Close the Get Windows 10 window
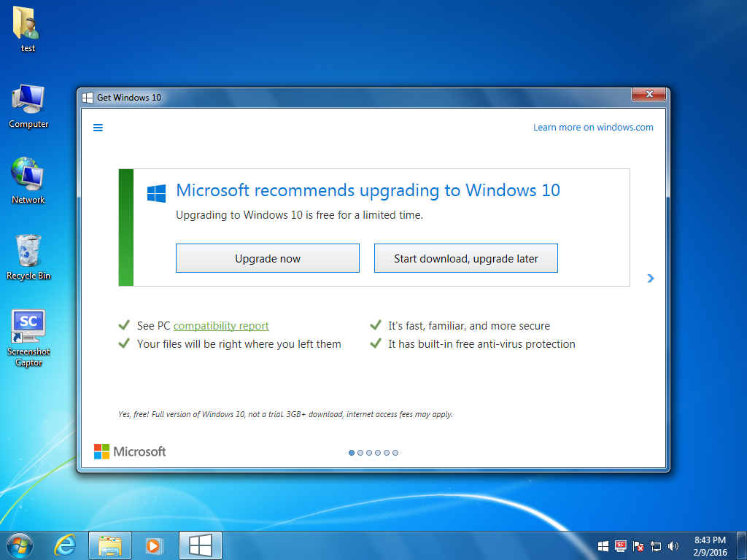Image resolution: width=747 pixels, height=560 pixels. coord(649,94)
